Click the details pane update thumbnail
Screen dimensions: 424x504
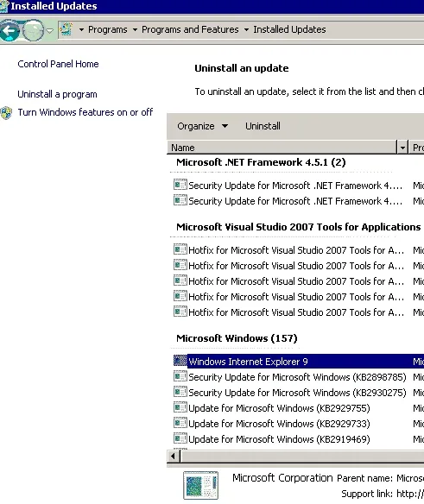click(200, 486)
